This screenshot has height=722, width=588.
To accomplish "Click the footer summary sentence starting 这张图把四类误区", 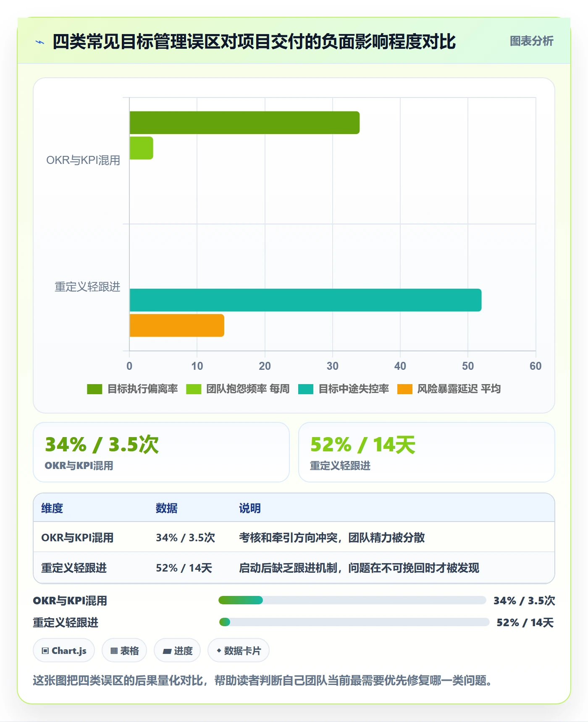I will [x=262, y=680].
